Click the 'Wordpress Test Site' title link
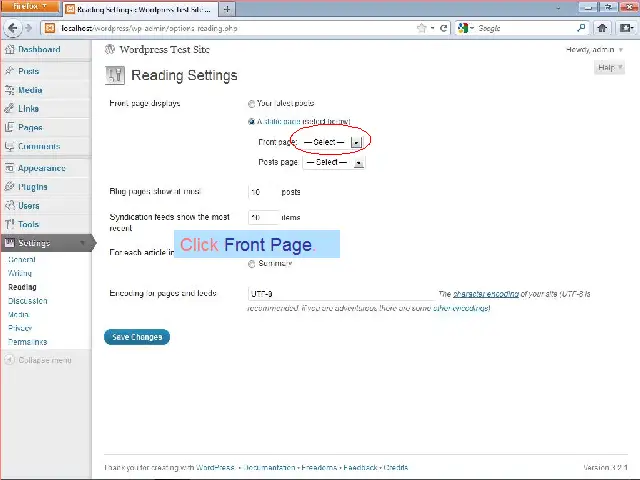Screen dimensions: 640x480 [x=164, y=49]
